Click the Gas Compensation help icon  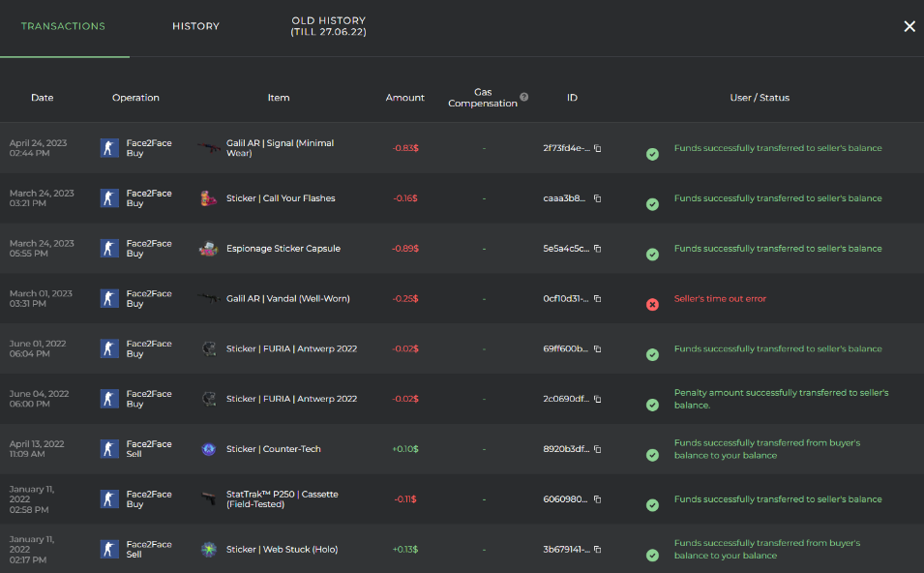point(523,97)
